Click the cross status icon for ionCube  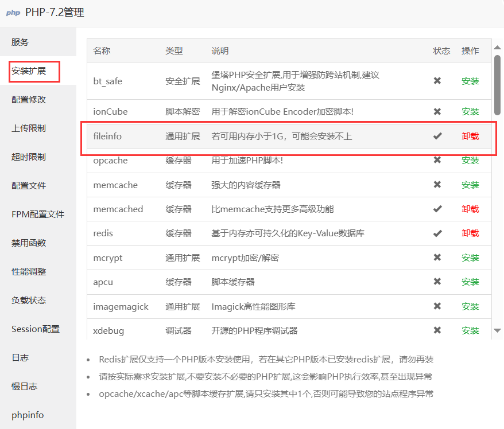437,111
